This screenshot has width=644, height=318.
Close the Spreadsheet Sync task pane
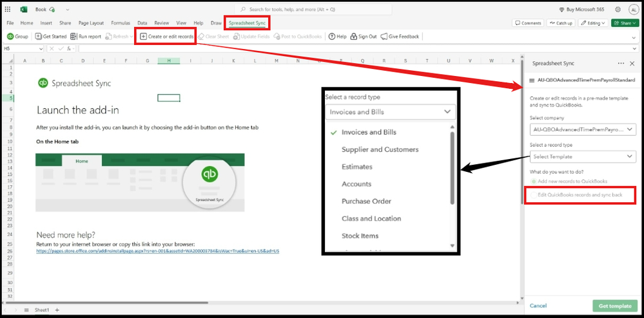tap(632, 64)
